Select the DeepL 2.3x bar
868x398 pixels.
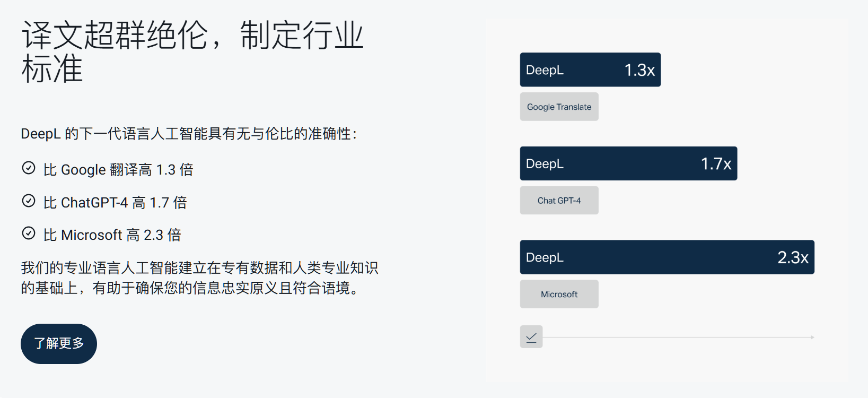coord(667,257)
